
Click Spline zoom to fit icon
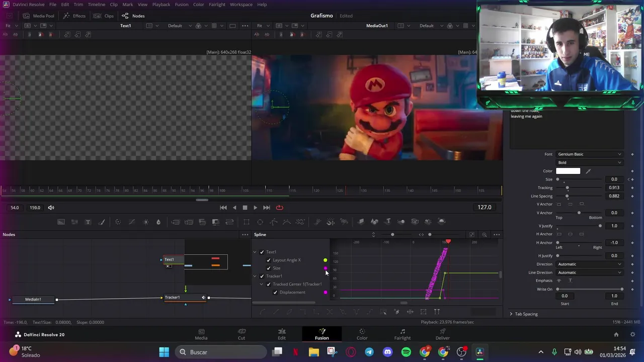coord(472,235)
